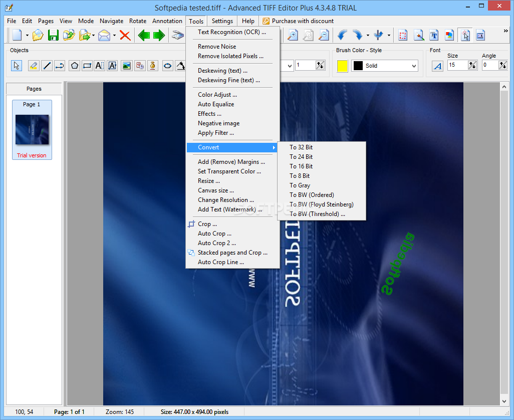Open a file with the folder icon
The image size is (514, 420).
point(38,35)
